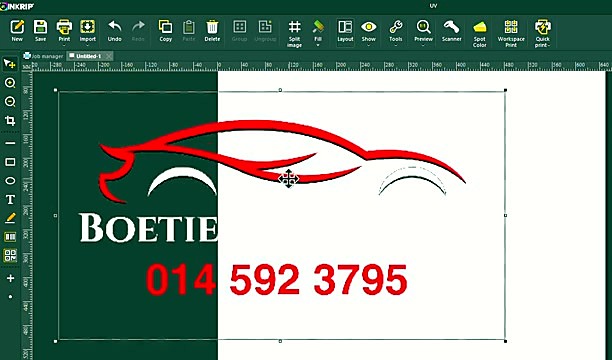612x360 pixels.
Task: Click the right-middle selection handle
Action: 505,216
